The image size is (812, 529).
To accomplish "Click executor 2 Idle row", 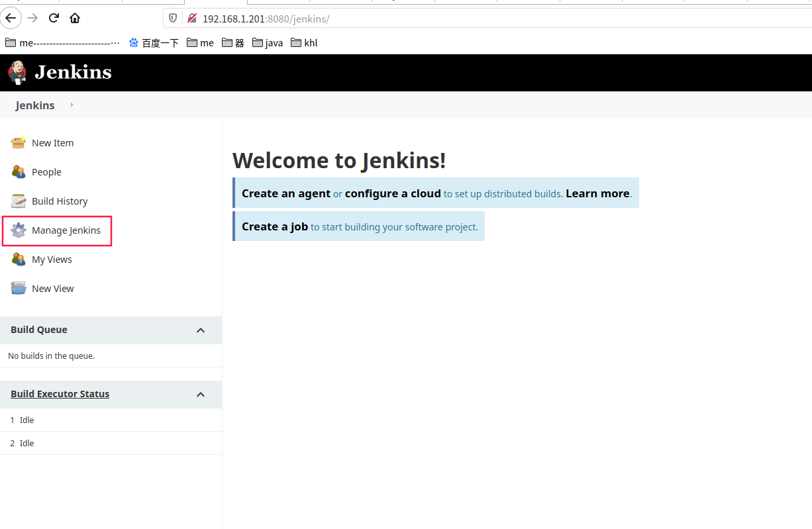I will pyautogui.click(x=111, y=443).
